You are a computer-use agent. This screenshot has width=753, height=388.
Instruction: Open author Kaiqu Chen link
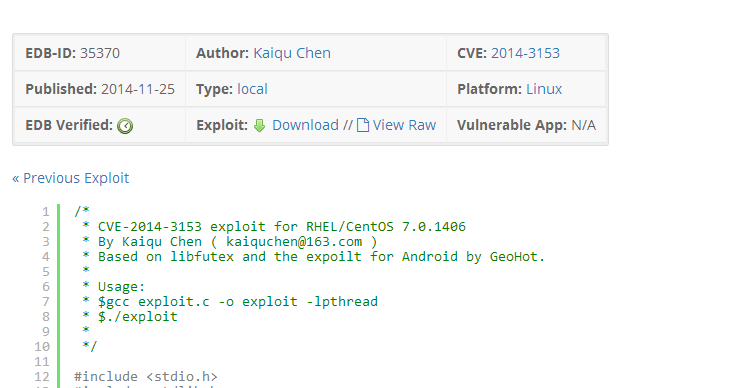click(x=292, y=53)
